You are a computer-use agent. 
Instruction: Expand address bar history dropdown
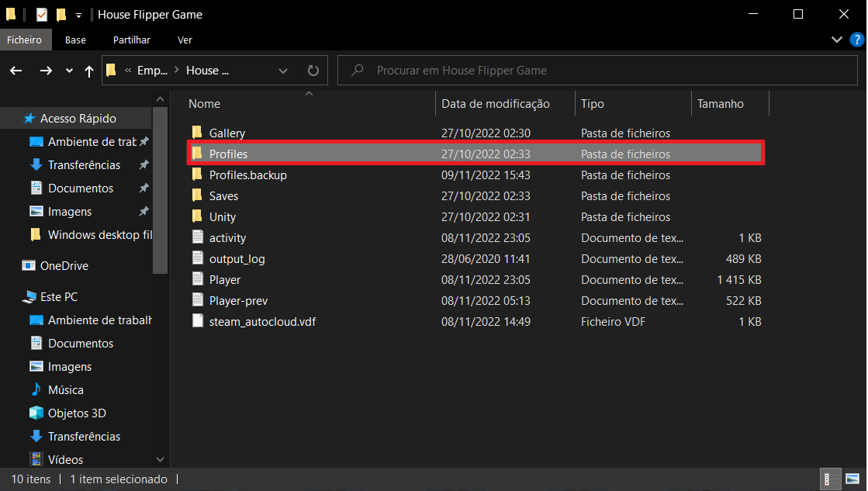pyautogui.click(x=282, y=71)
